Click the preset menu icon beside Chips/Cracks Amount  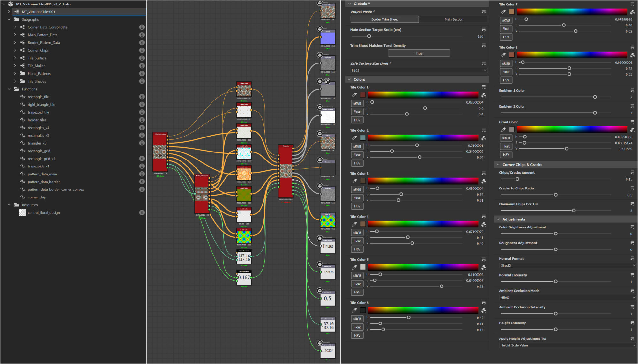pyautogui.click(x=632, y=172)
